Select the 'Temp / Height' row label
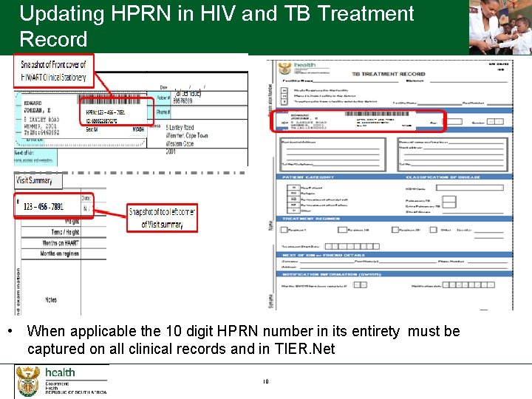This screenshot has height=399, width=532. coord(65,232)
